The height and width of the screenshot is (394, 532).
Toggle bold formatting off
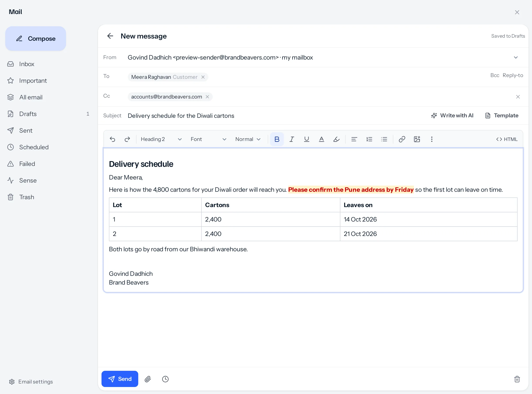click(x=277, y=139)
